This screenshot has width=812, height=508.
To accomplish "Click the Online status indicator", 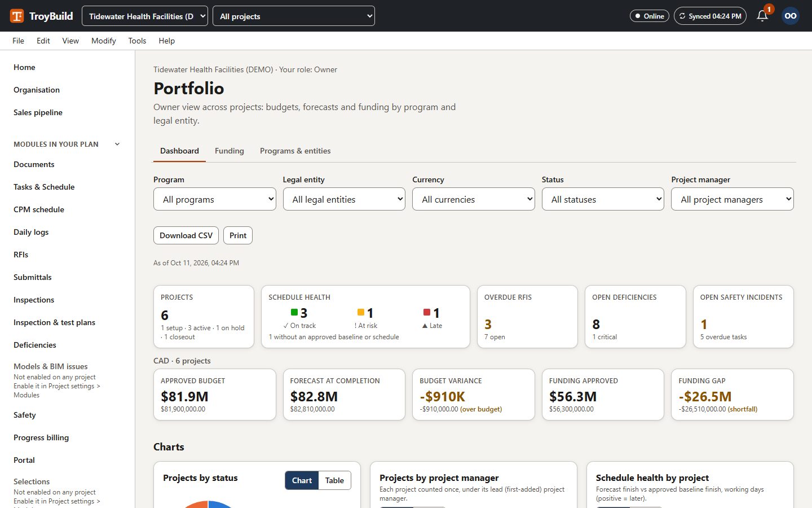I will click(x=650, y=16).
